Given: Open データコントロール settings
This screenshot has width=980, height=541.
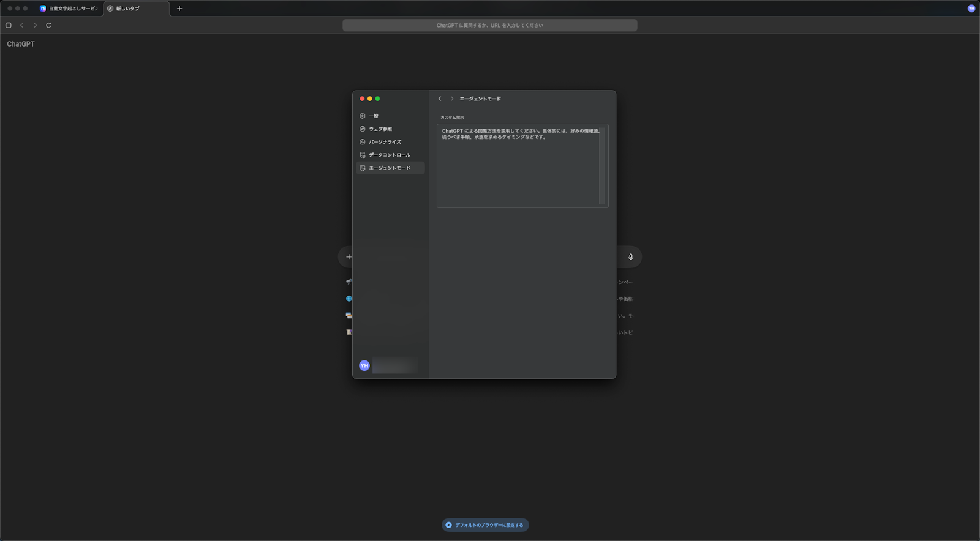Looking at the screenshot, I should (389, 155).
